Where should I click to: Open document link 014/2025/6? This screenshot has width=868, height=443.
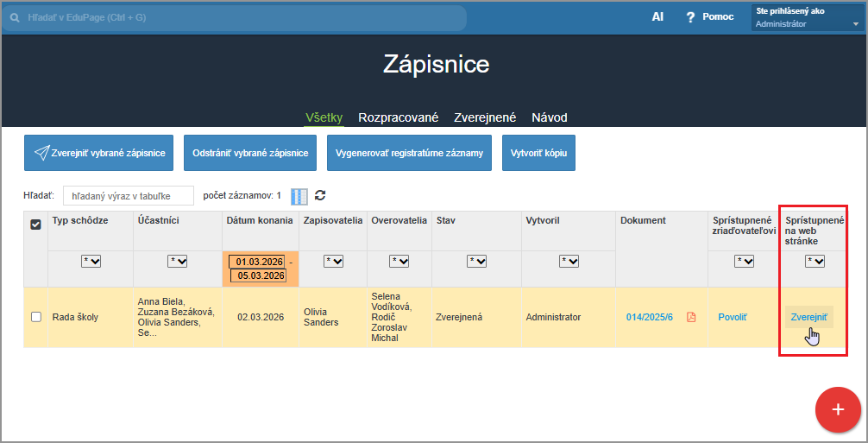pyautogui.click(x=649, y=317)
